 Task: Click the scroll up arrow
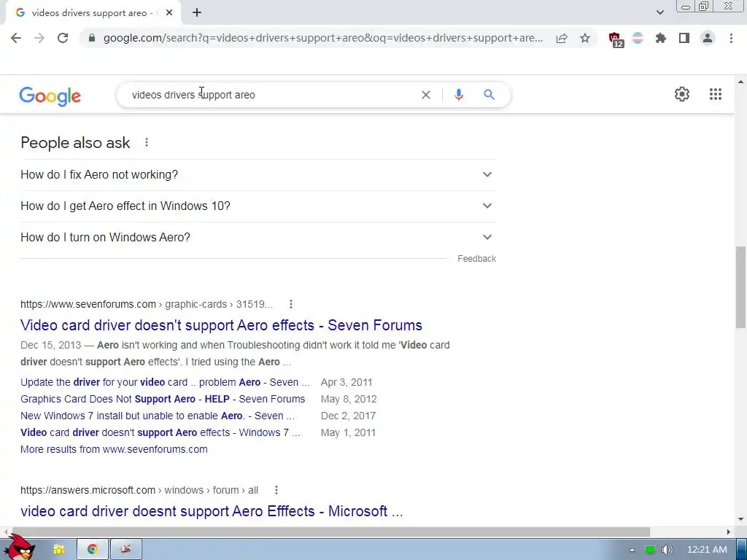click(x=740, y=82)
